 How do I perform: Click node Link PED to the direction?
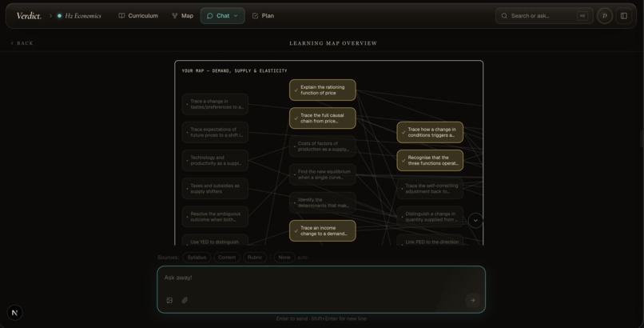pyautogui.click(x=430, y=241)
